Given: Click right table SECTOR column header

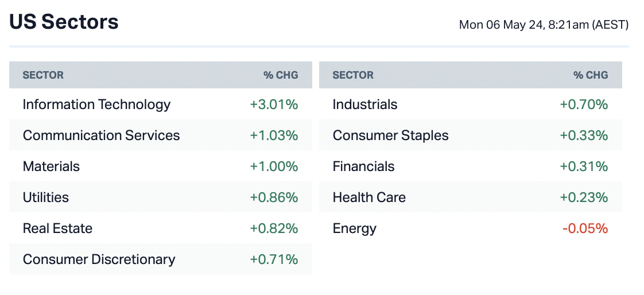Looking at the screenshot, I should 353,75.
